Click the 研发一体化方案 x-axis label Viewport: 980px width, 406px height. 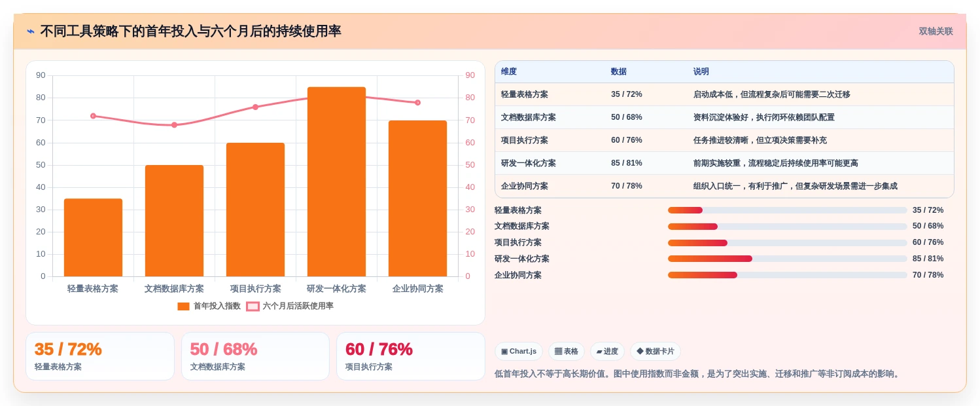click(x=336, y=289)
